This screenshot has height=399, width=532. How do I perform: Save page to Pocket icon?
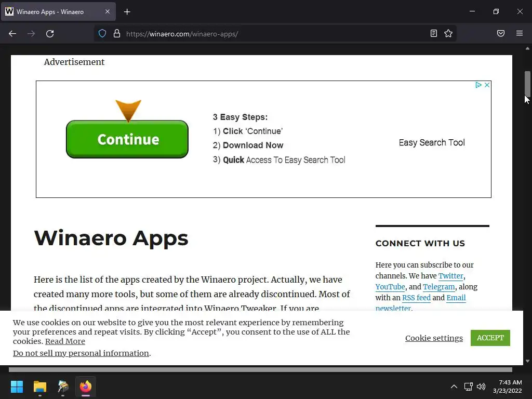(500, 33)
